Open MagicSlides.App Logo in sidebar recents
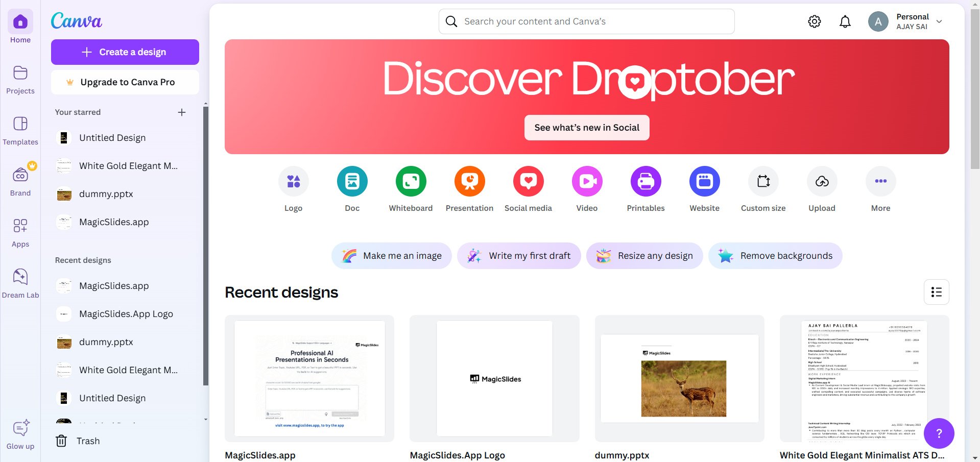The image size is (980, 462). coord(122,314)
